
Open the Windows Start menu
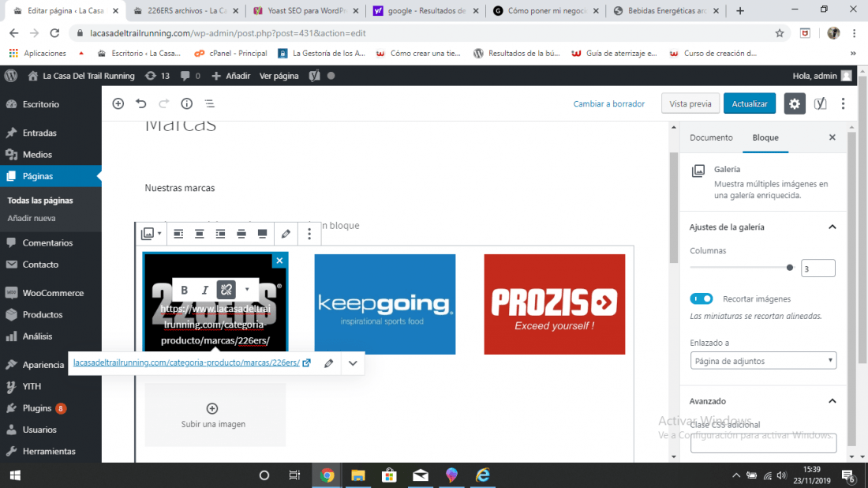point(15,475)
